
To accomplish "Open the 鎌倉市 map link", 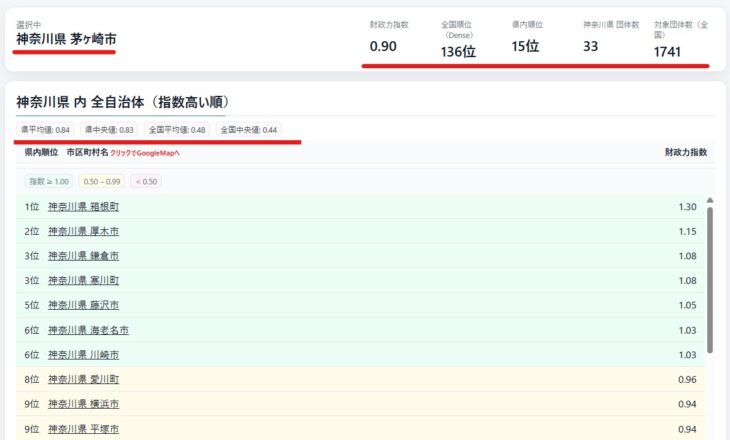I will click(x=83, y=256).
